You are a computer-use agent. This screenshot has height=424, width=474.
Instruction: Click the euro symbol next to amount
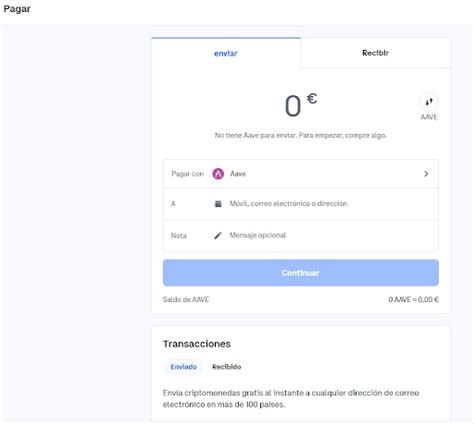(x=312, y=99)
